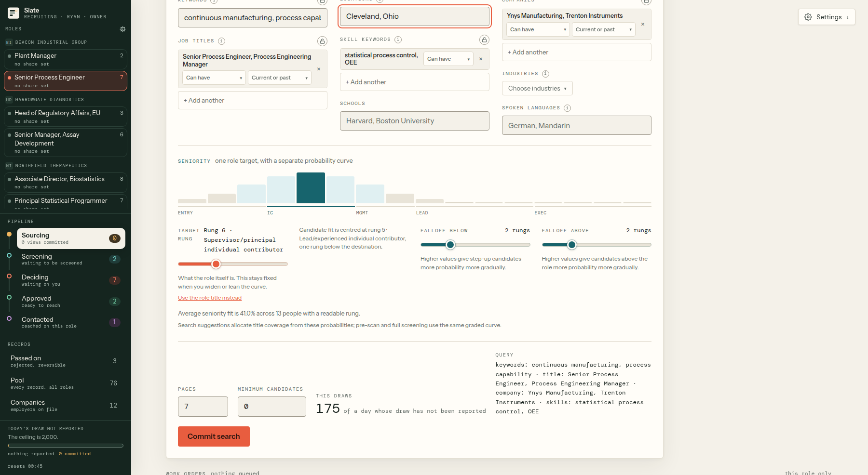This screenshot has height=475, width=868.
Task: Remove the statistical process control skill entry
Action: click(481, 59)
